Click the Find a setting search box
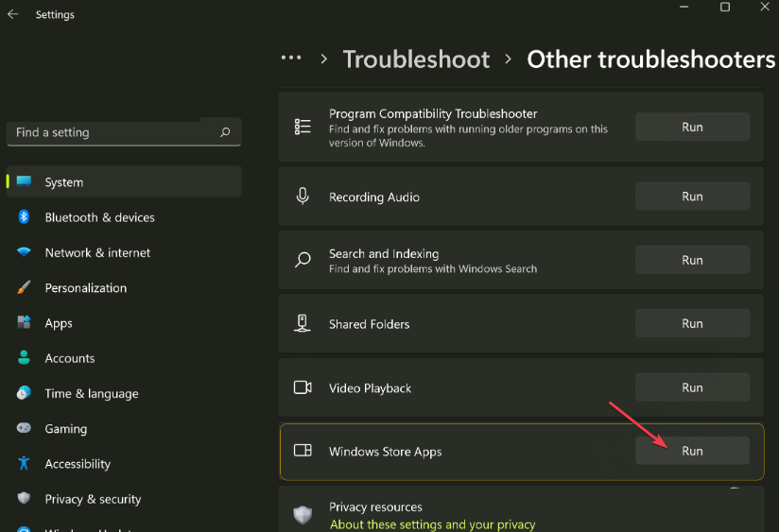 coord(124,132)
